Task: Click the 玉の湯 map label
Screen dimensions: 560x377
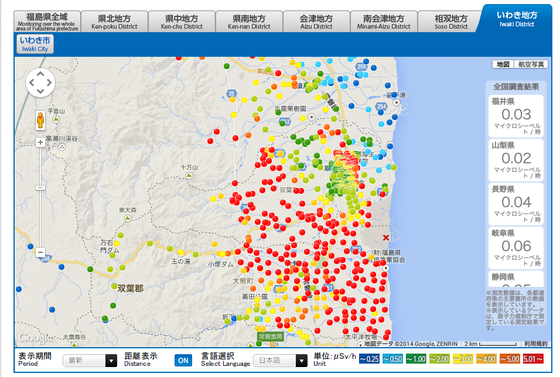Action: tap(180, 261)
